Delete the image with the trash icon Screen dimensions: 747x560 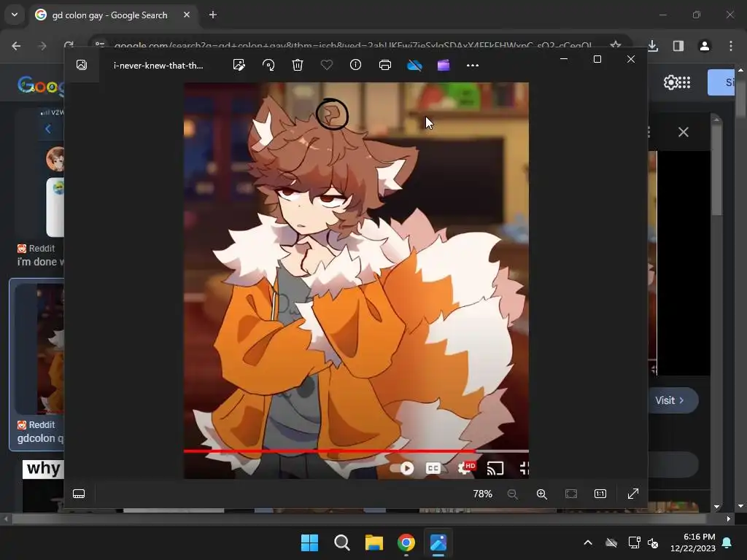click(x=298, y=65)
